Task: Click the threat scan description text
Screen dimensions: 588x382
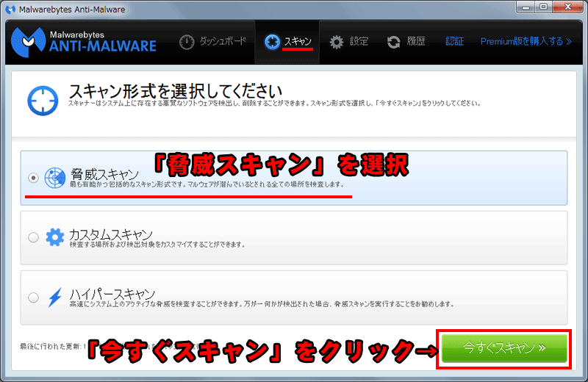Action: click(207, 184)
